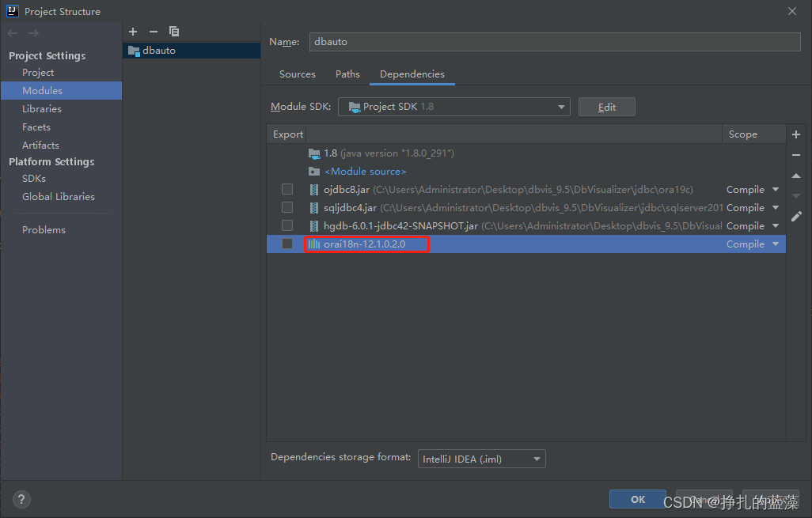Remove selected module with minus icon
The height and width of the screenshot is (518, 812).
tap(154, 32)
